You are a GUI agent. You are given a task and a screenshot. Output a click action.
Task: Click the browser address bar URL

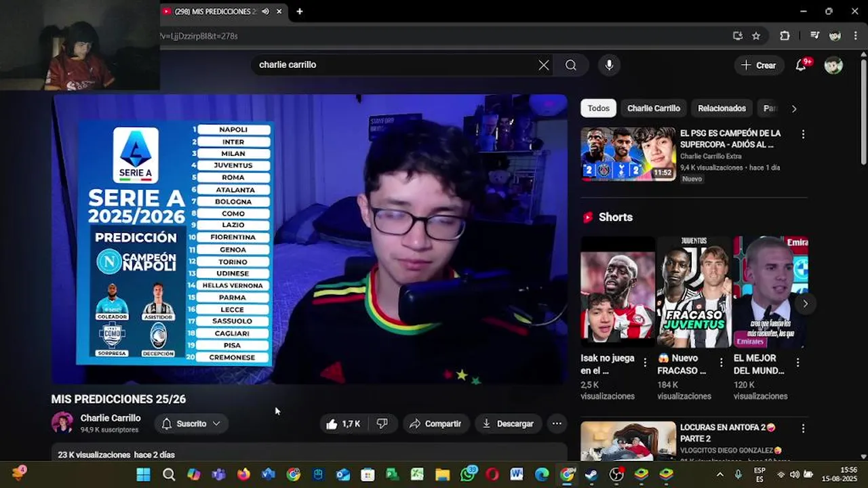click(199, 36)
